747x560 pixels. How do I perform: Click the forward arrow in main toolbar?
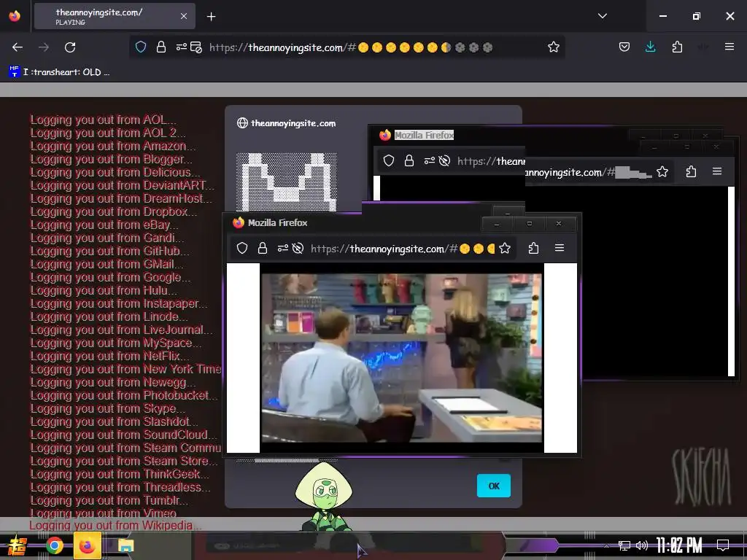pos(44,47)
